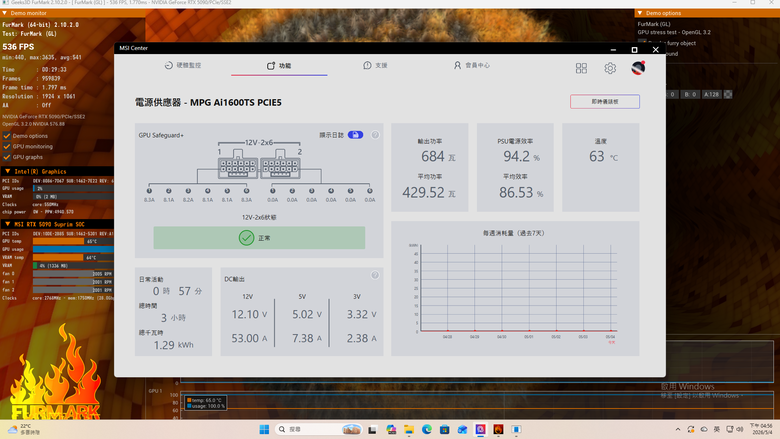The width and height of the screenshot is (780, 439).
Task: Select the 5.02 V reading
Action: pos(303,315)
